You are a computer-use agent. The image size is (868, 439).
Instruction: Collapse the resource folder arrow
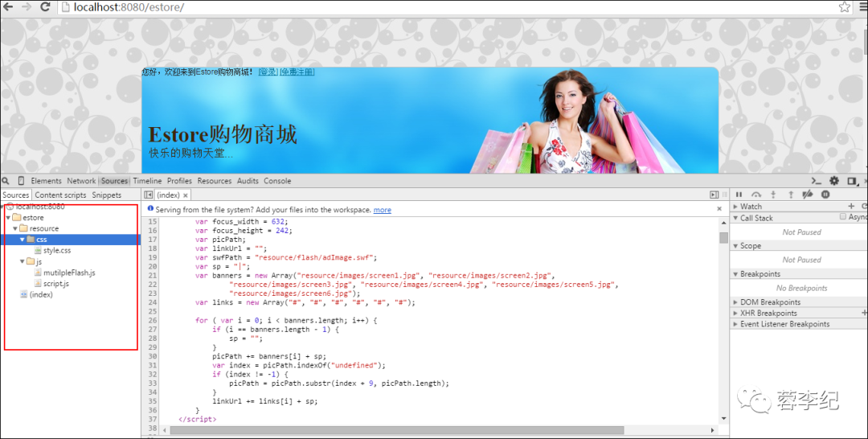[x=15, y=228]
